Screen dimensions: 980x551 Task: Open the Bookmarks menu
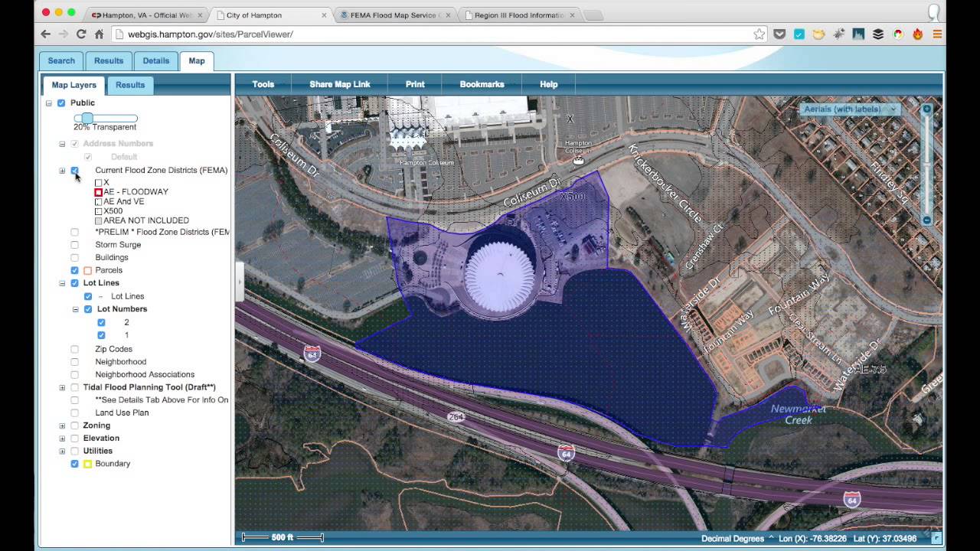click(x=482, y=84)
